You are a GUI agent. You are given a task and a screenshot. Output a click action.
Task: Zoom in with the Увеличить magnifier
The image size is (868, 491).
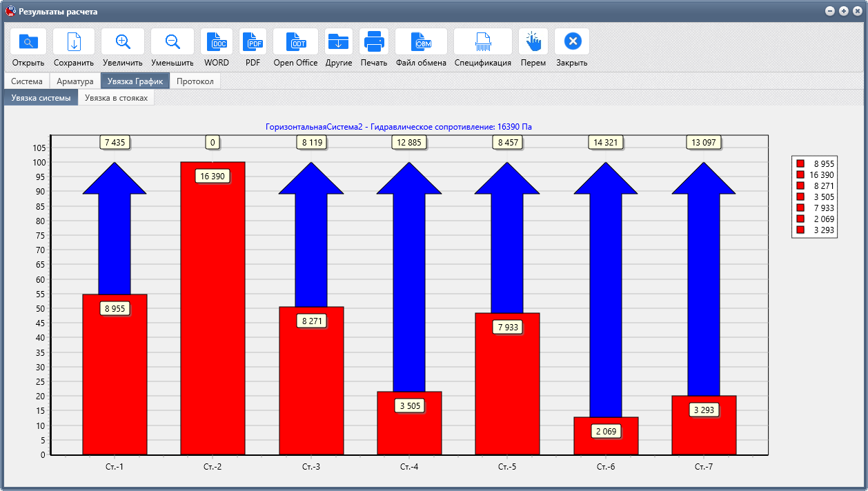coord(123,42)
